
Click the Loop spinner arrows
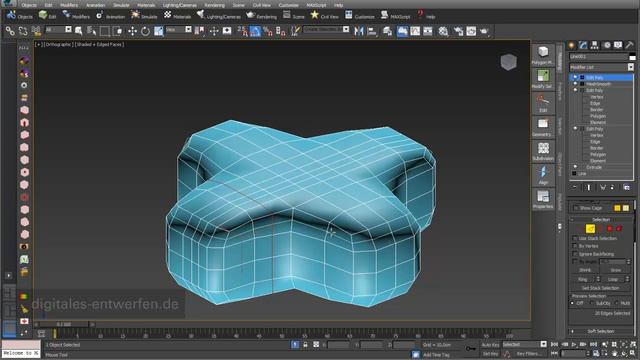coord(627,279)
